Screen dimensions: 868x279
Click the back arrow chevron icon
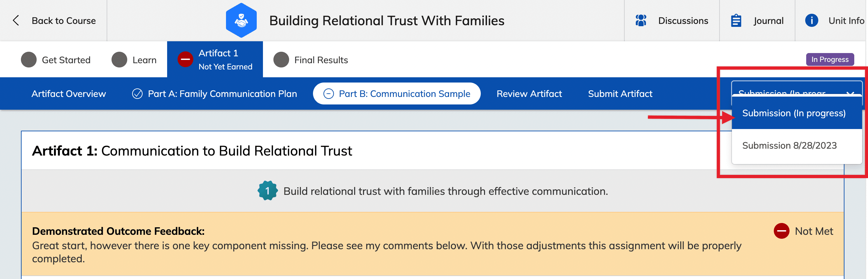point(15,21)
